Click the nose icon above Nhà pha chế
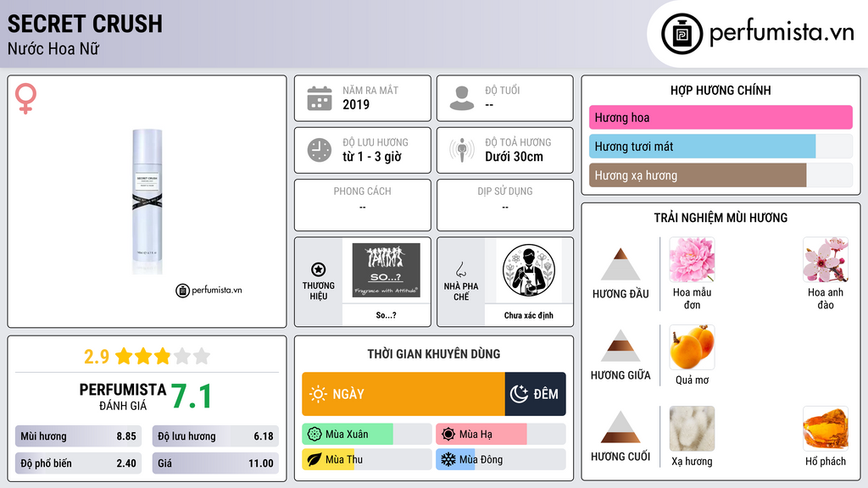The height and width of the screenshot is (488, 868). (460, 269)
